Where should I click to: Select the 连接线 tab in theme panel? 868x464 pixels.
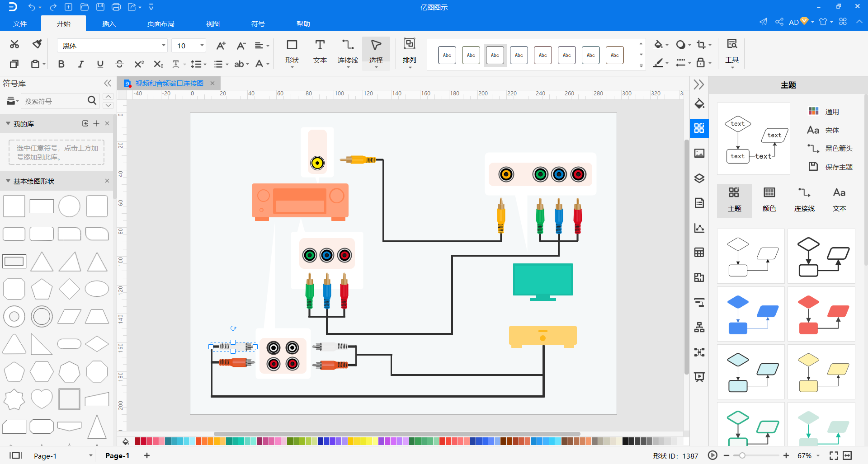point(804,200)
